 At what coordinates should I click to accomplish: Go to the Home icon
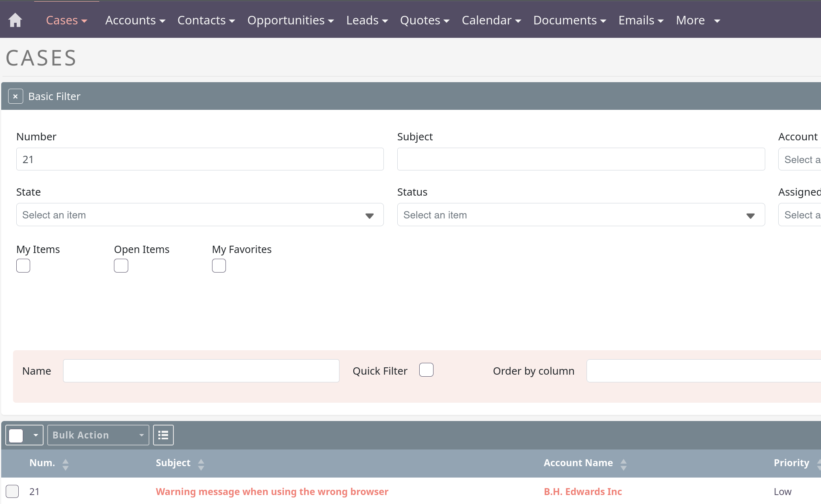pyautogui.click(x=15, y=20)
